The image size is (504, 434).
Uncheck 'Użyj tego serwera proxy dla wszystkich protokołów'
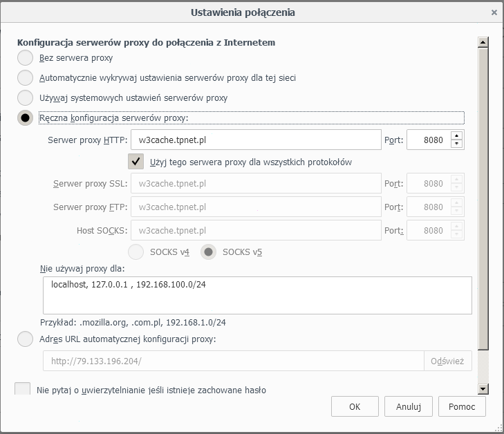tap(136, 162)
